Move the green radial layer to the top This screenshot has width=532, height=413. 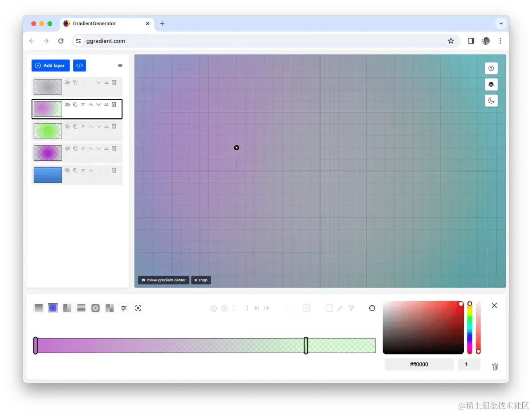click(x=82, y=126)
